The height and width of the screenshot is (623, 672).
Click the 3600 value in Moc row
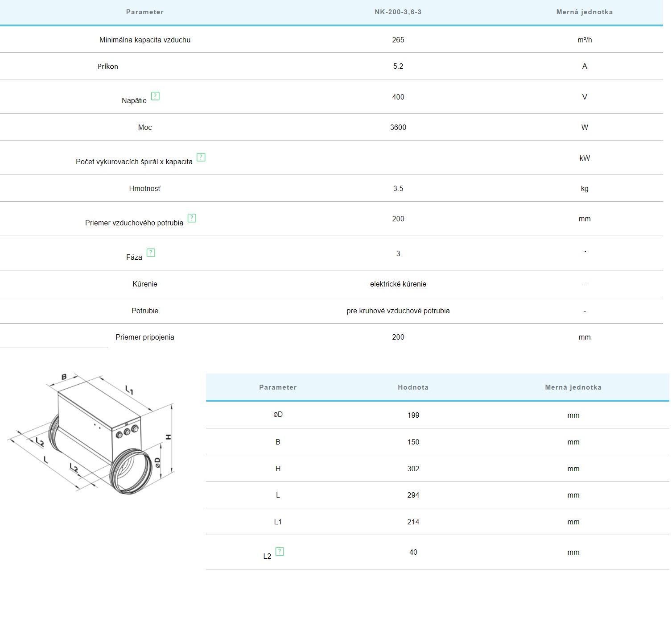pyautogui.click(x=398, y=127)
